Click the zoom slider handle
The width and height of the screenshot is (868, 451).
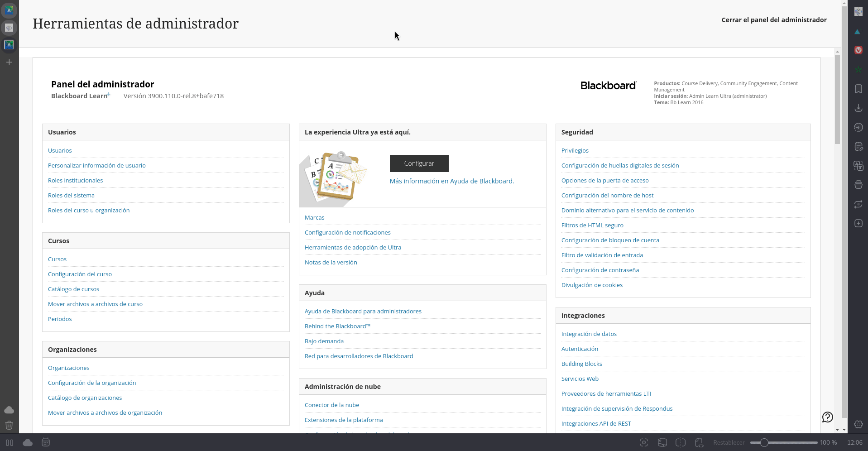point(764,442)
